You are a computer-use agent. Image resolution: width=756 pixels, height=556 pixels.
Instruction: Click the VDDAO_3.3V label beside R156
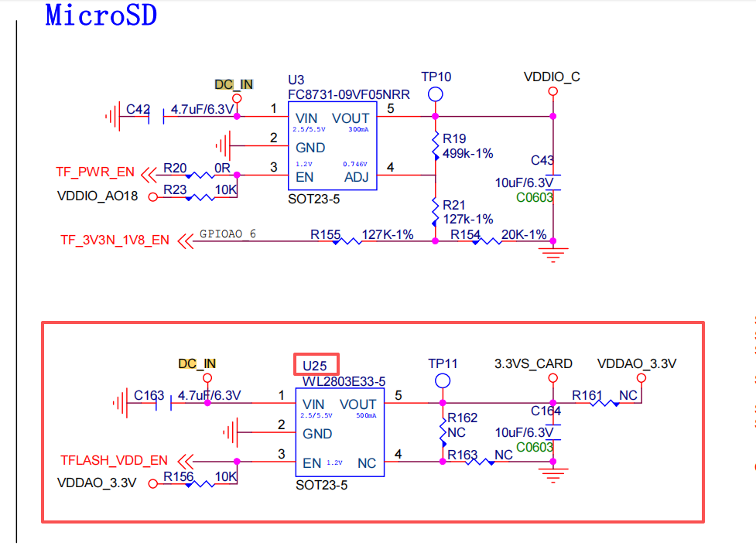tap(97, 483)
